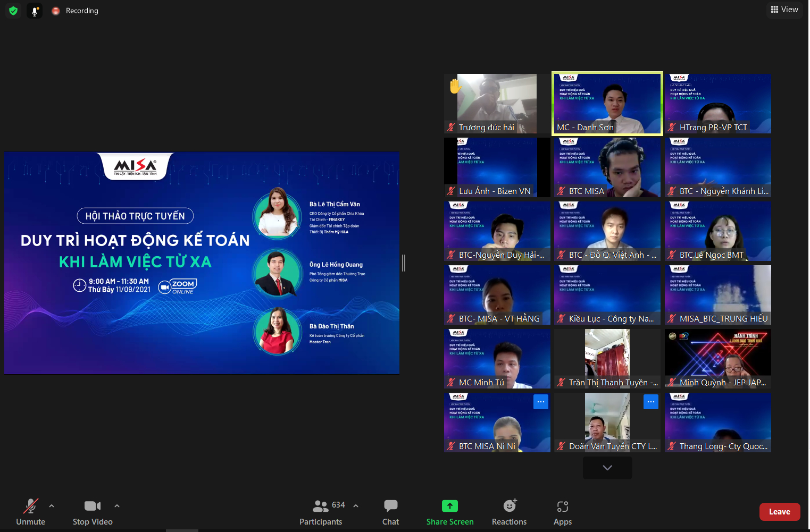The height and width of the screenshot is (532, 810).
Task: Expand participants options arrow beside 634
Action: [356, 506]
